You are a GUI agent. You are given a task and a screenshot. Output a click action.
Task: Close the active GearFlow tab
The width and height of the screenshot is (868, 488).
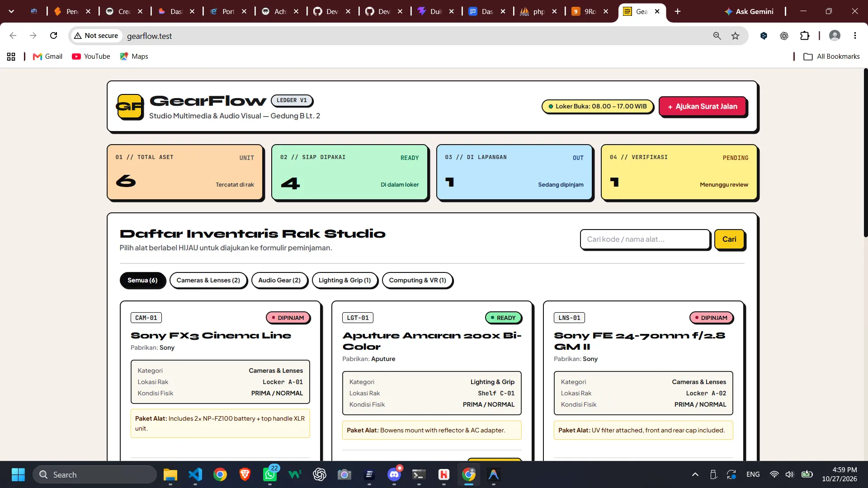(657, 11)
